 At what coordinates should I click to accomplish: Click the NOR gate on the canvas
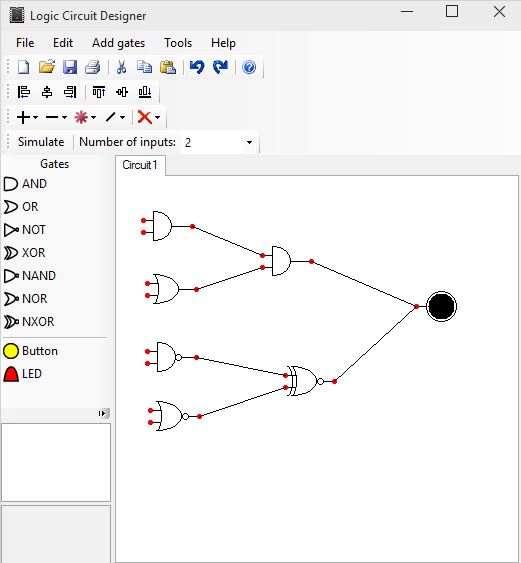pyautogui.click(x=172, y=416)
